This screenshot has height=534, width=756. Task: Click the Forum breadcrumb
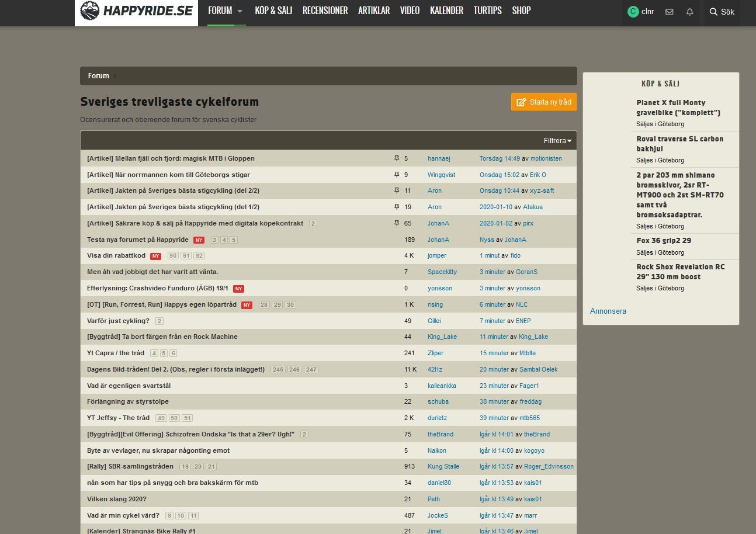(x=98, y=76)
